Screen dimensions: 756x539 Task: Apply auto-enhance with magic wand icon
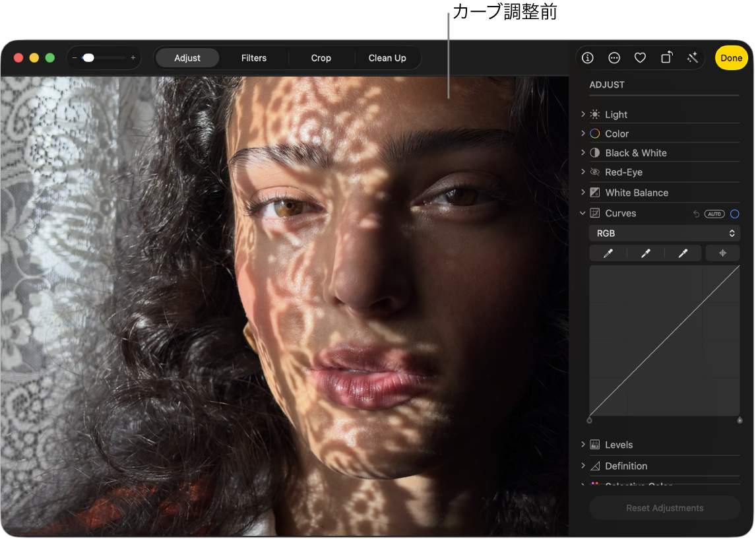coord(692,58)
